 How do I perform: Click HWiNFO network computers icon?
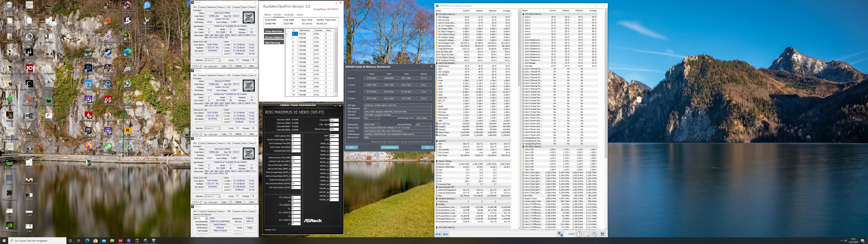coord(560,234)
